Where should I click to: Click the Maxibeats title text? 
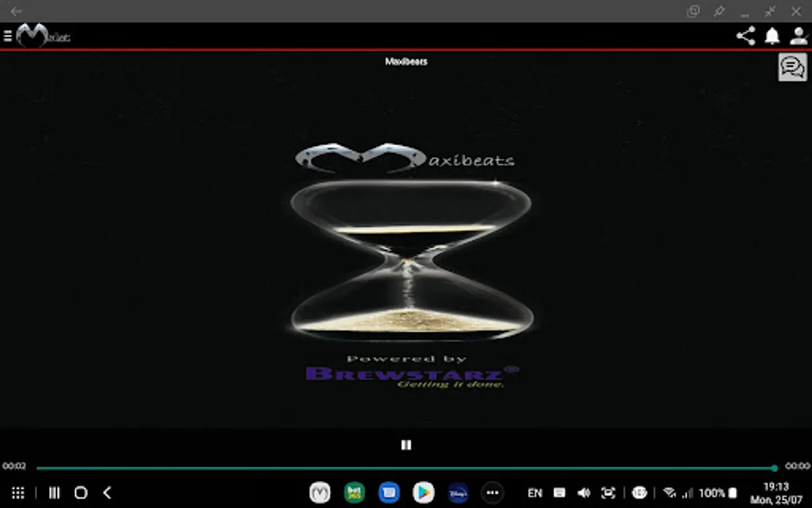pos(406,62)
